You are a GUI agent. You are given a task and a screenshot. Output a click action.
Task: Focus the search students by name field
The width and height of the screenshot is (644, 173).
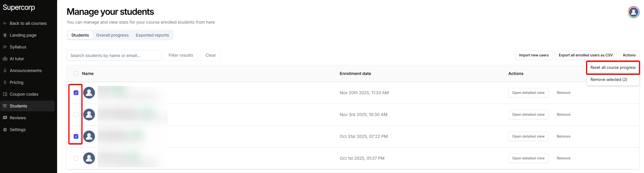pos(114,55)
